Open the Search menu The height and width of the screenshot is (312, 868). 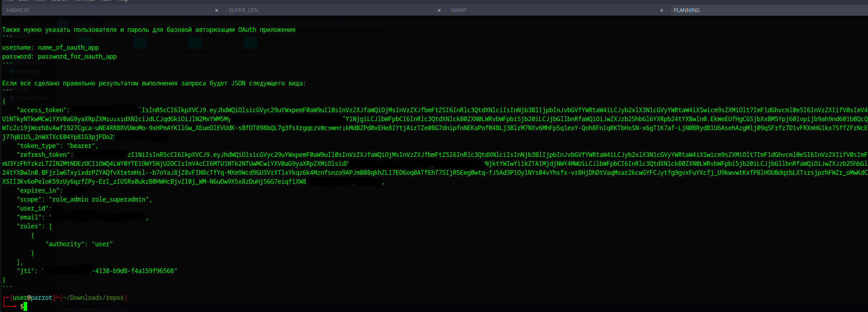59,1
